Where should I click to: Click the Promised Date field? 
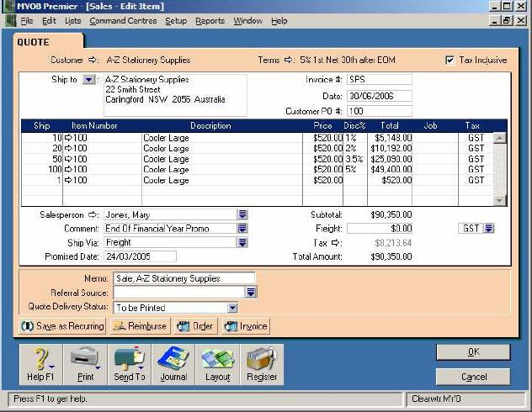point(140,256)
